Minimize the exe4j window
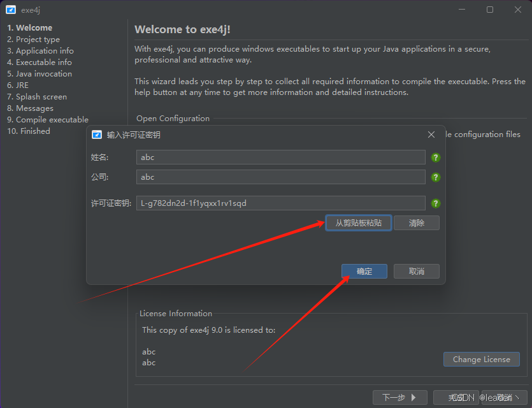The width and height of the screenshot is (532, 408). click(x=462, y=10)
